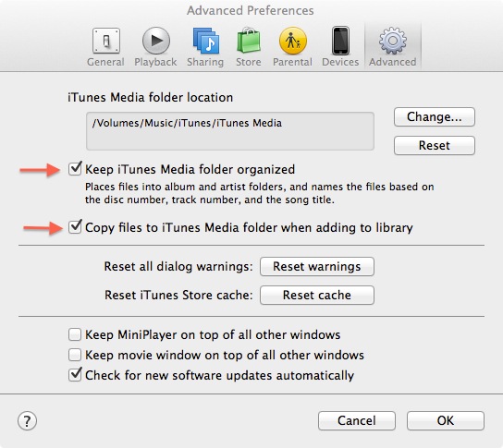Enable Keep MiniPlayer on top checkbox
This screenshot has height=448, width=503.
point(75,334)
